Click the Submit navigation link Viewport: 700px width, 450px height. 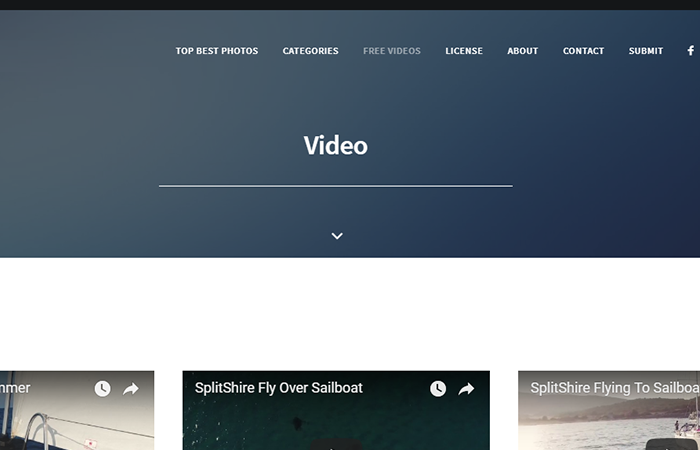click(x=645, y=51)
